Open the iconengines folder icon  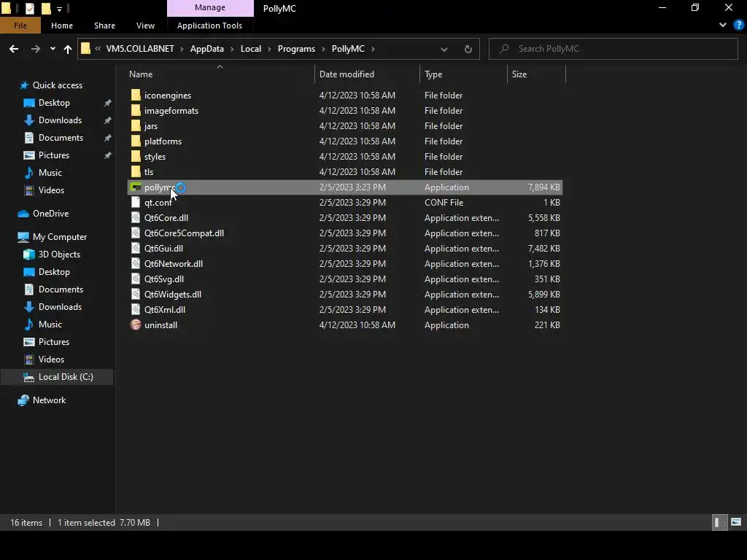(136, 96)
